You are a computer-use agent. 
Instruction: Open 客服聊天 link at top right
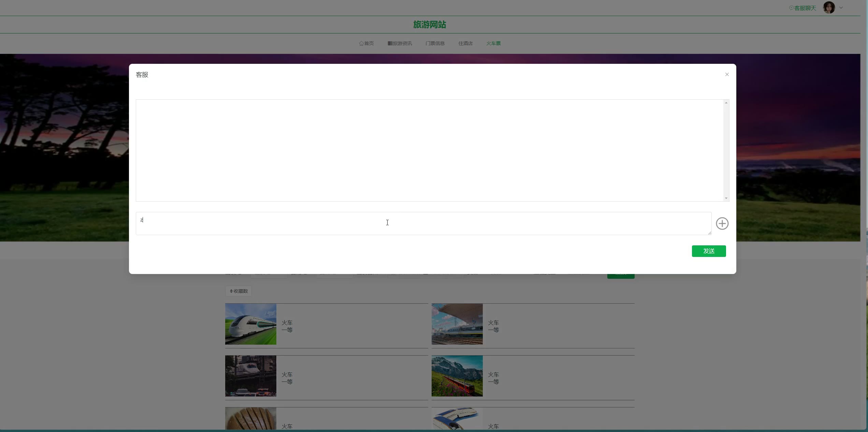[x=802, y=8]
